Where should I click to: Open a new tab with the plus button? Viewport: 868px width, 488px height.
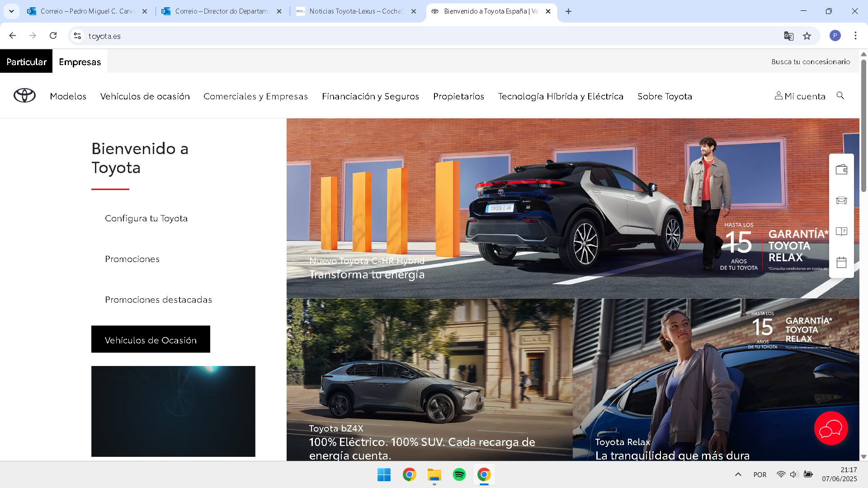point(568,11)
